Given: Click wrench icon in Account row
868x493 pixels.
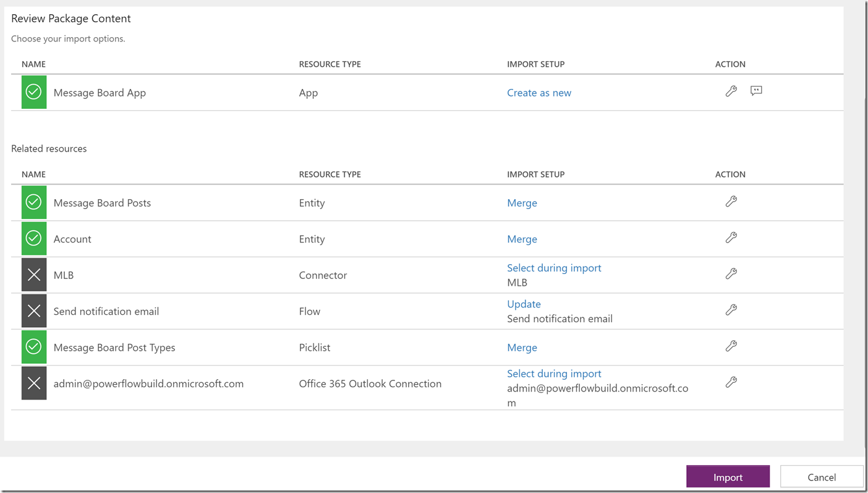Looking at the screenshot, I should pyautogui.click(x=731, y=238).
